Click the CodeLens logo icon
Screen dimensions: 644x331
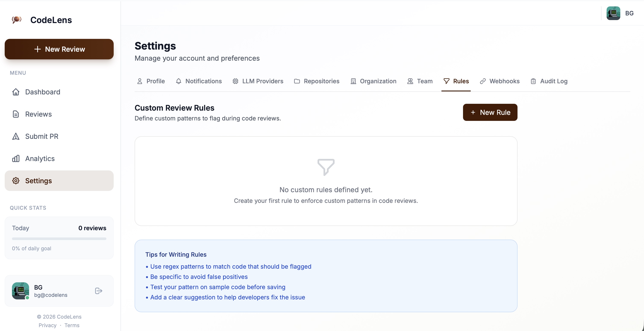(x=16, y=19)
